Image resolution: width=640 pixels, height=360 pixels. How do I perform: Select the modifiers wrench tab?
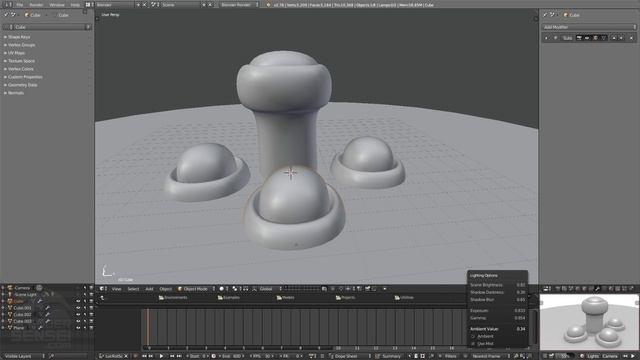pos(598,289)
